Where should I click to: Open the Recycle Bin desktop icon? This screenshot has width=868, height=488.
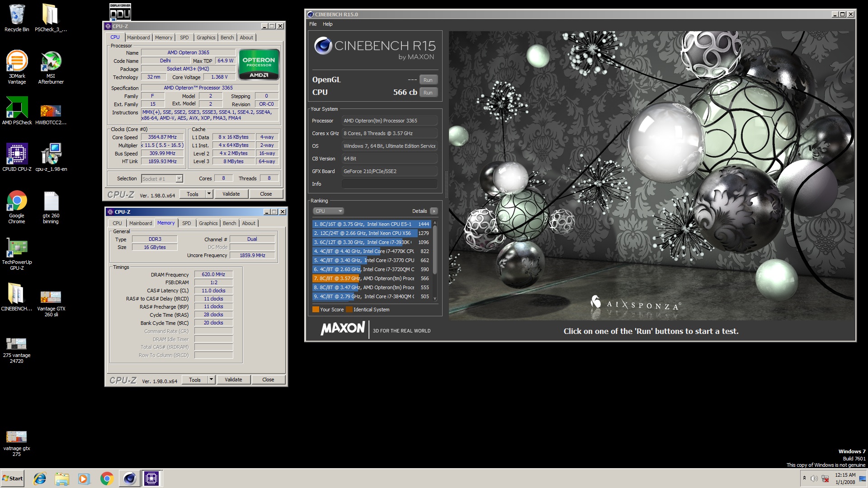[17, 18]
